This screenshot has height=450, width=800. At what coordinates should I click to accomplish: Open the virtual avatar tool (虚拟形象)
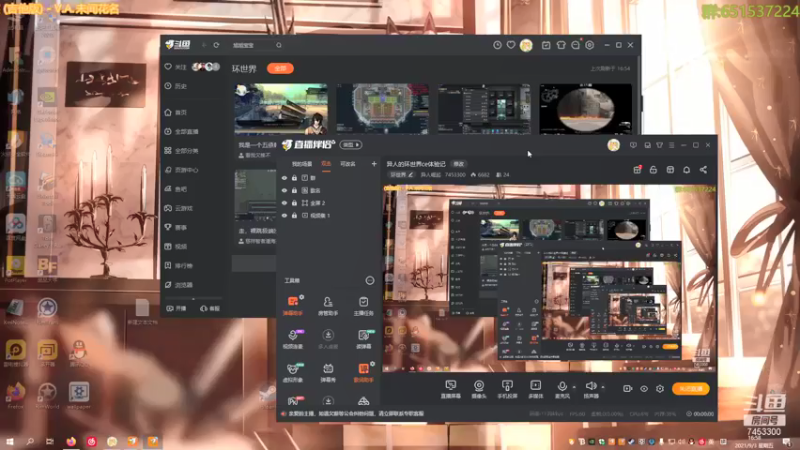[293, 372]
